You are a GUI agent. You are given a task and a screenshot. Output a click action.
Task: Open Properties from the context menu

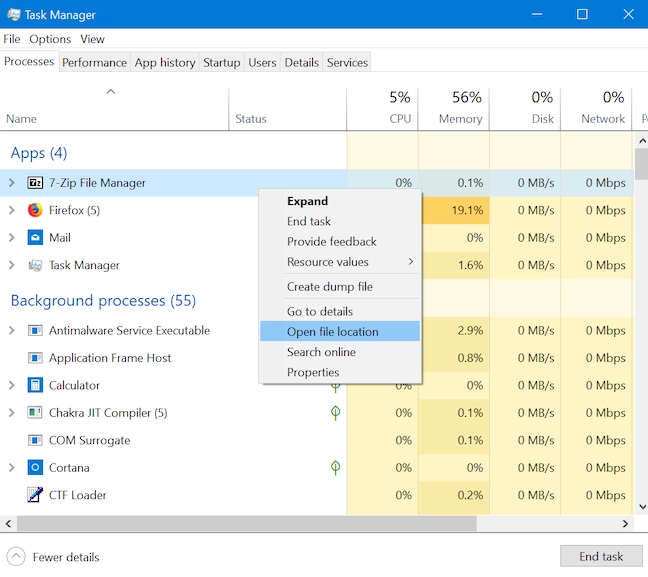(x=339, y=372)
